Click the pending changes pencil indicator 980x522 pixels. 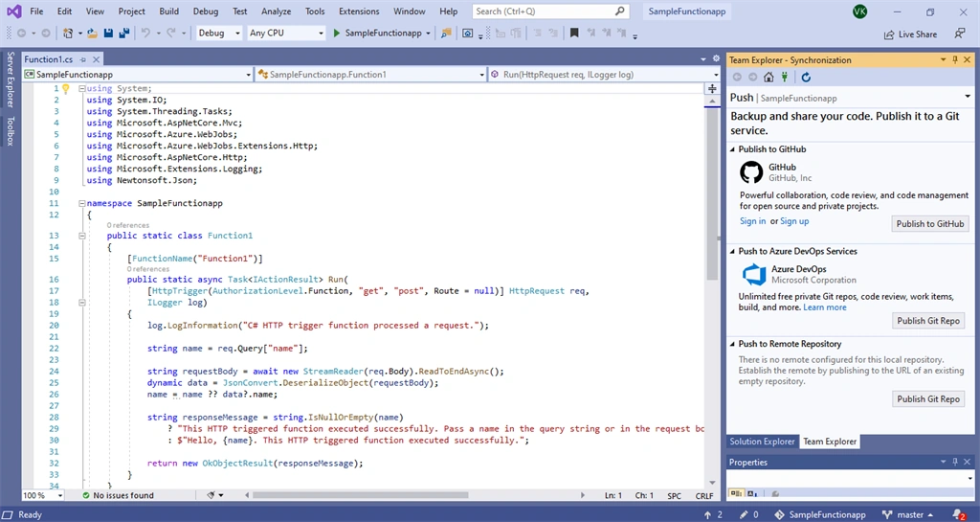point(748,514)
